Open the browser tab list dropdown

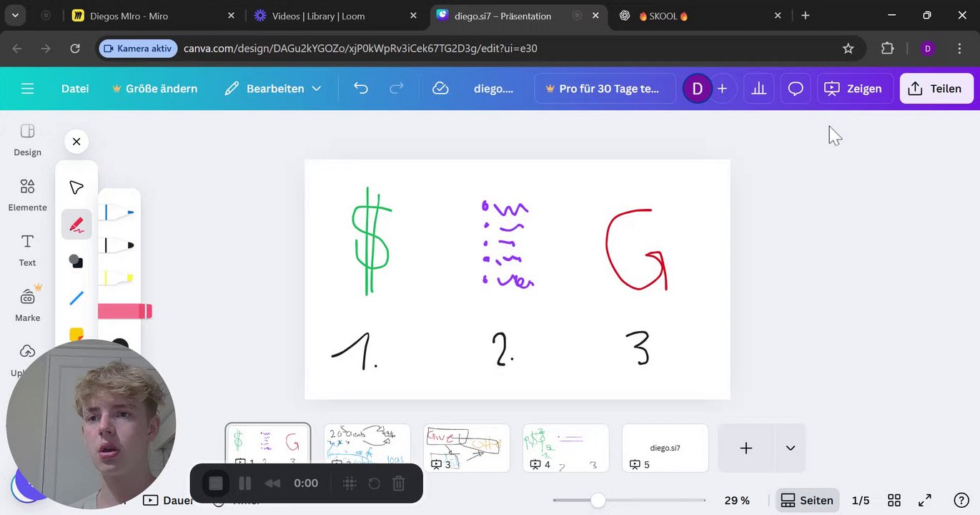click(15, 15)
